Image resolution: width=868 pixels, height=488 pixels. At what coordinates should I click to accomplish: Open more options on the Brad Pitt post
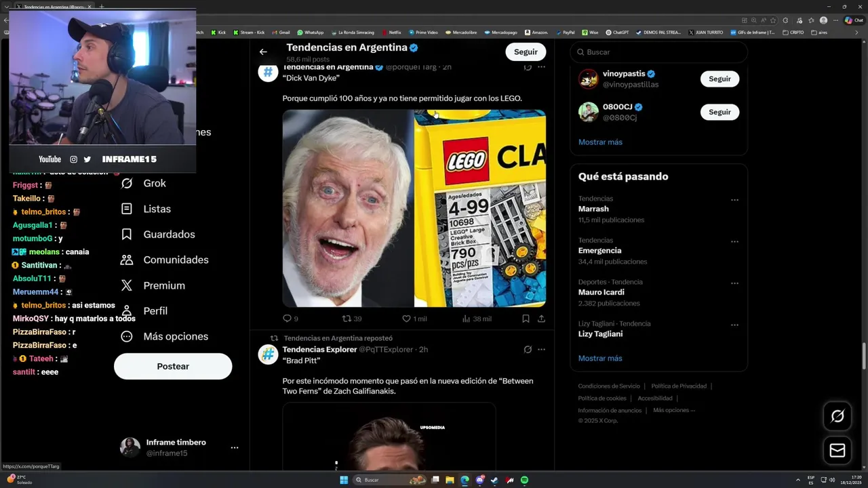541,350
